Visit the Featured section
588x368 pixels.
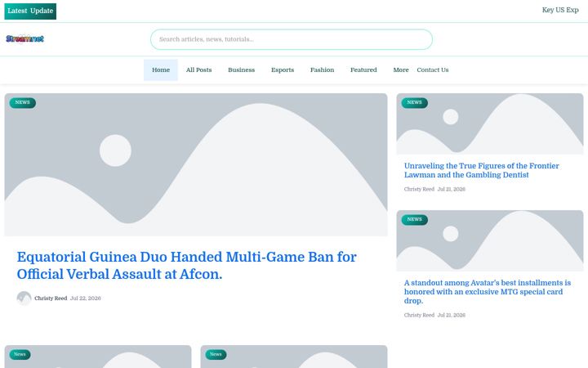pos(363,70)
